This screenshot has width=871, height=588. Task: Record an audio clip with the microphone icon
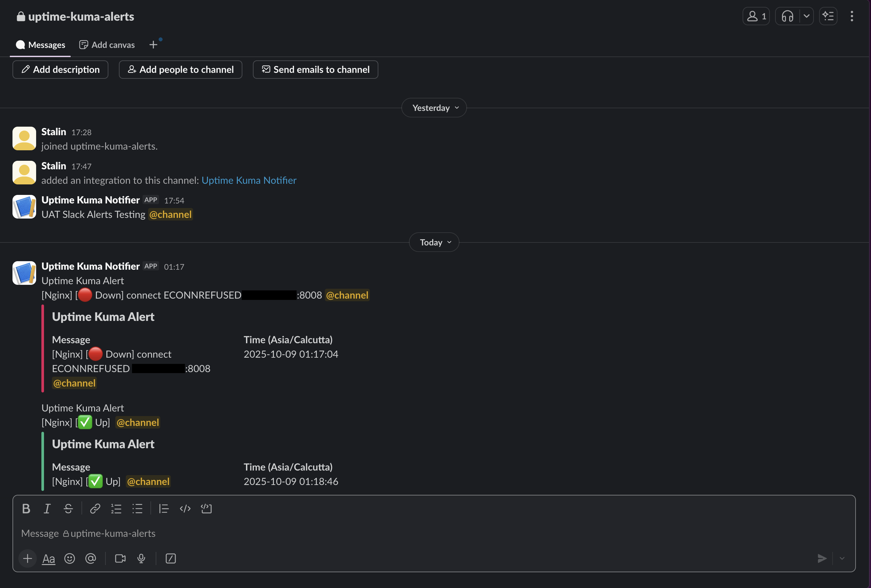coord(141,558)
